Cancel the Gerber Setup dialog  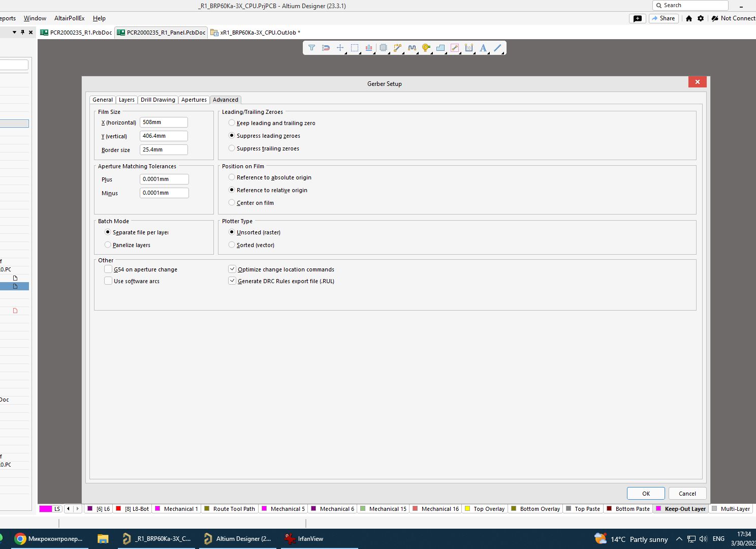point(687,494)
